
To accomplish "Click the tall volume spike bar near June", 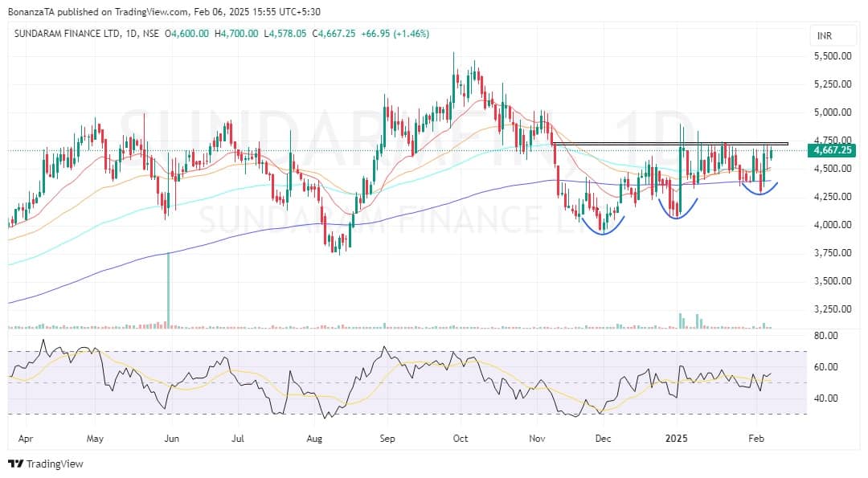I will [168, 289].
